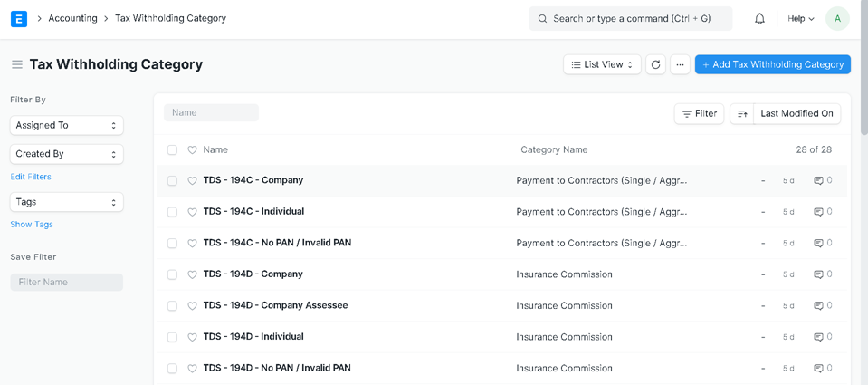
Task: Like the TDS - 194C - Company row
Action: click(192, 181)
